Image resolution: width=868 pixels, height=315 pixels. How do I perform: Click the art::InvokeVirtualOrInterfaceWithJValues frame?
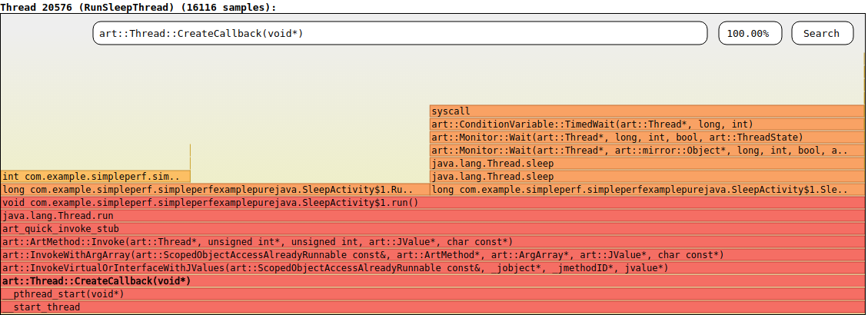[x=433, y=268]
